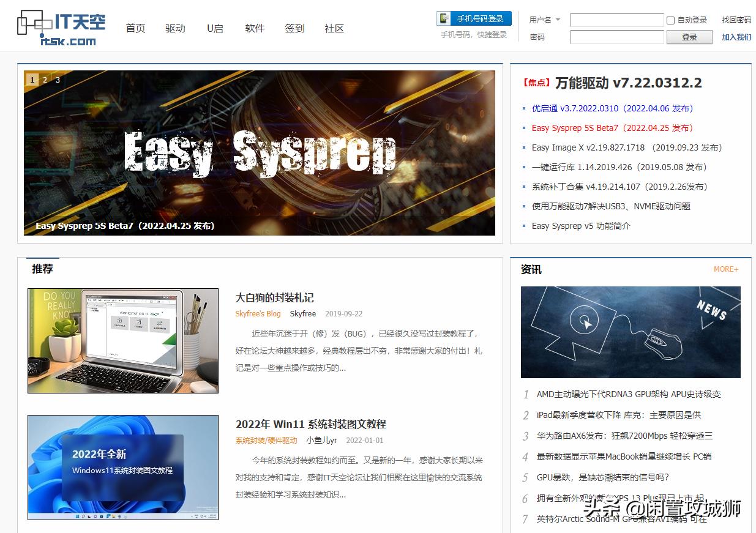This screenshot has height=533, width=756.
Task: Click inside the 密码 input field
Action: tap(617, 37)
